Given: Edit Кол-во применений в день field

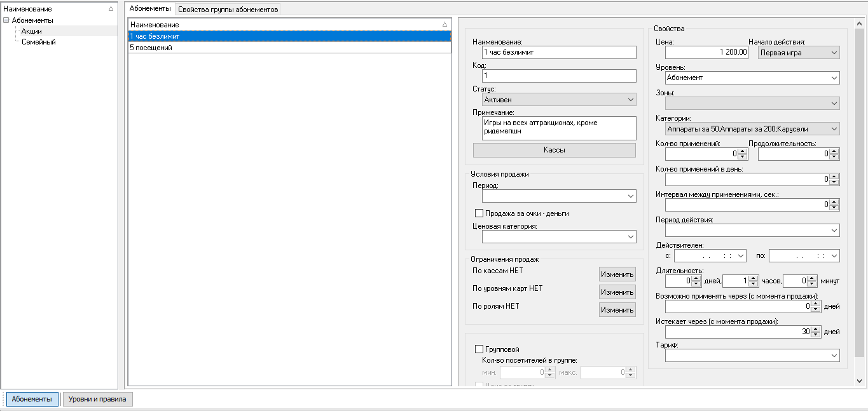Looking at the screenshot, I should tap(748, 179).
